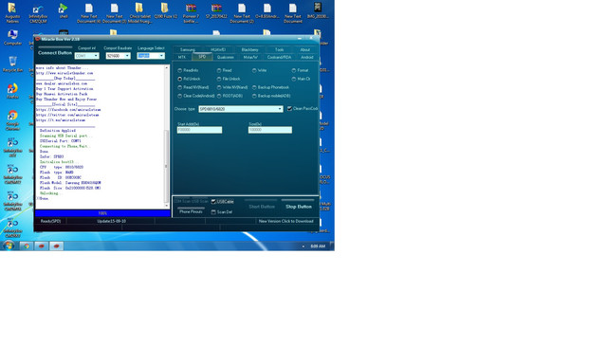Toggle the Scan Def checkbox
Viewport: 607px width, 364px height.
pyautogui.click(x=213, y=212)
